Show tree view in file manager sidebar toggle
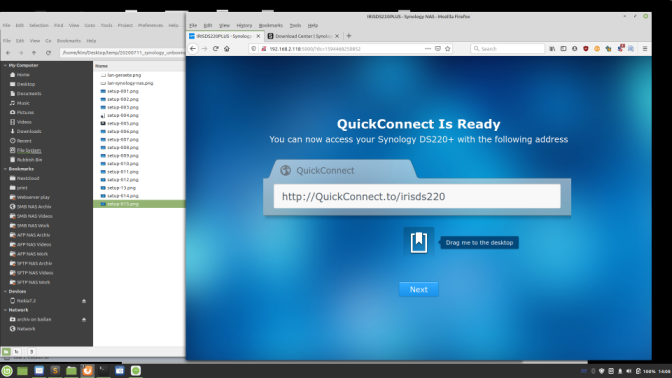This screenshot has width=672, height=378. [17, 352]
